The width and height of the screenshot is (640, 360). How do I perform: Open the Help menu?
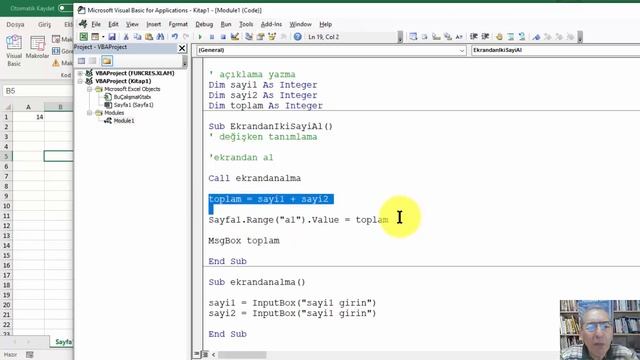325,24
